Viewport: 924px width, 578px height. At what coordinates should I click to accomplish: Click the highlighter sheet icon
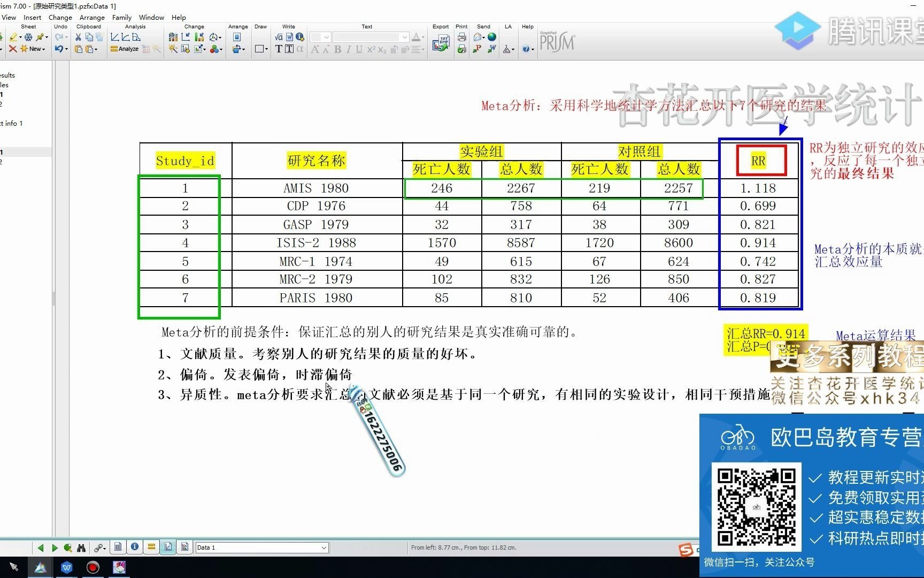tap(13, 37)
